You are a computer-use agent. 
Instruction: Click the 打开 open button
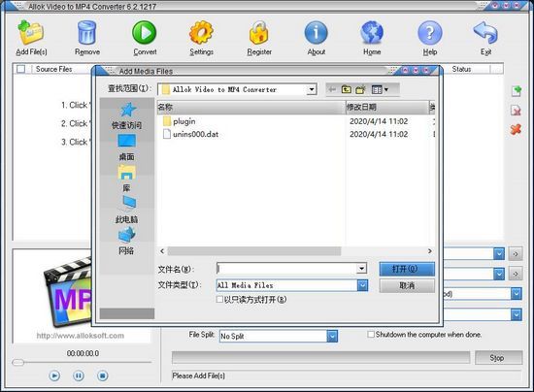tap(407, 269)
